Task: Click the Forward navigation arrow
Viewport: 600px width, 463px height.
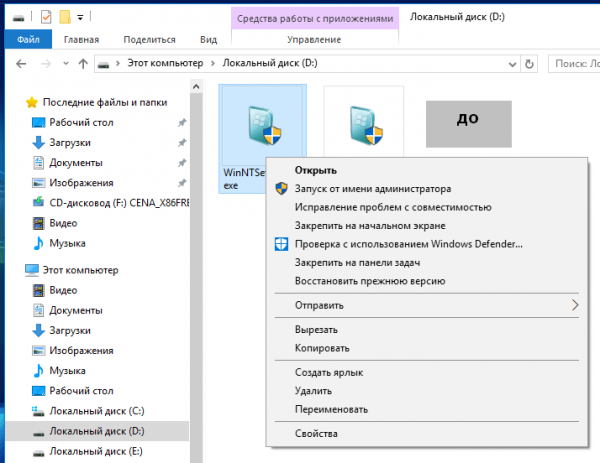Action: click(x=46, y=64)
